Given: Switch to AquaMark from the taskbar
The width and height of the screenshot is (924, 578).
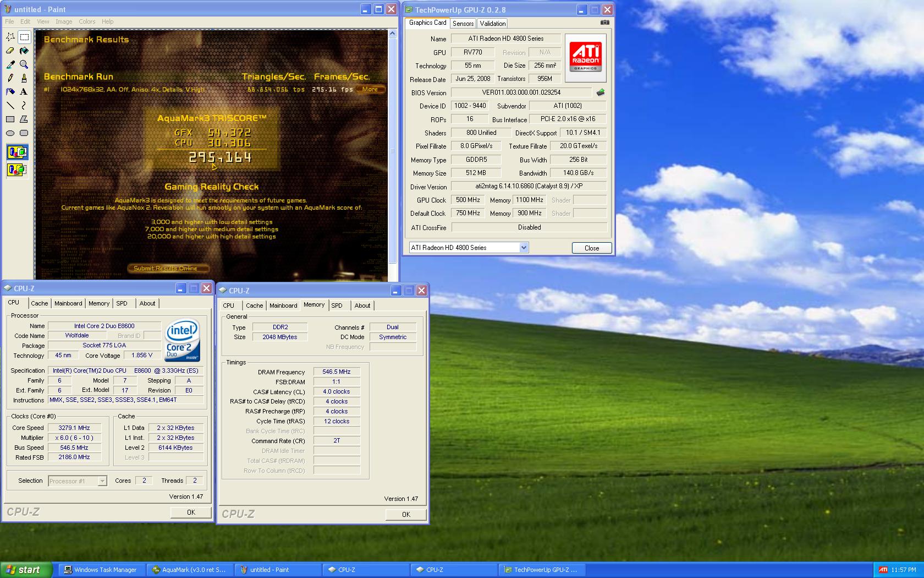Looking at the screenshot, I should pos(190,570).
